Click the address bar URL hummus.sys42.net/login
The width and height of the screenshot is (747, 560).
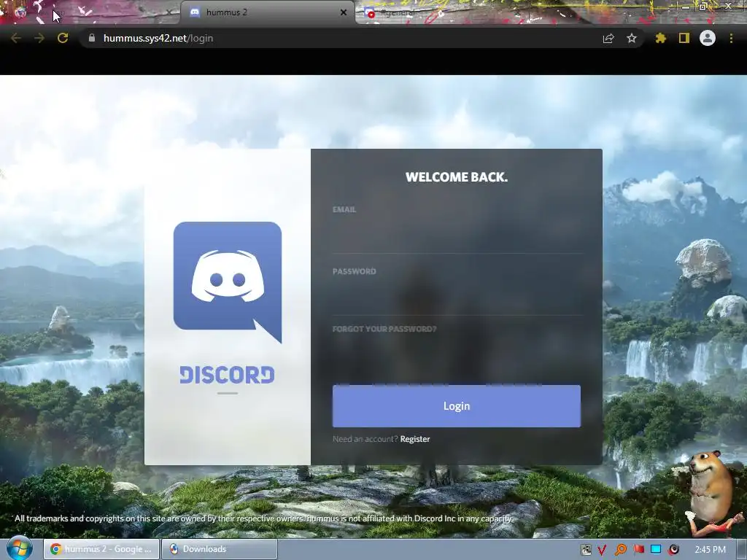(x=158, y=38)
